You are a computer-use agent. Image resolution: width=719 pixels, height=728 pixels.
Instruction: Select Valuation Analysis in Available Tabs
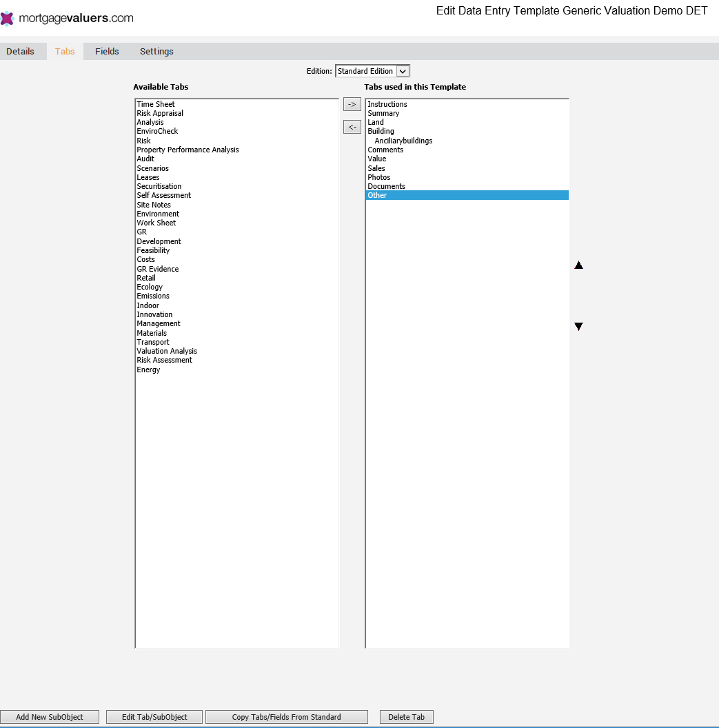click(236, 351)
